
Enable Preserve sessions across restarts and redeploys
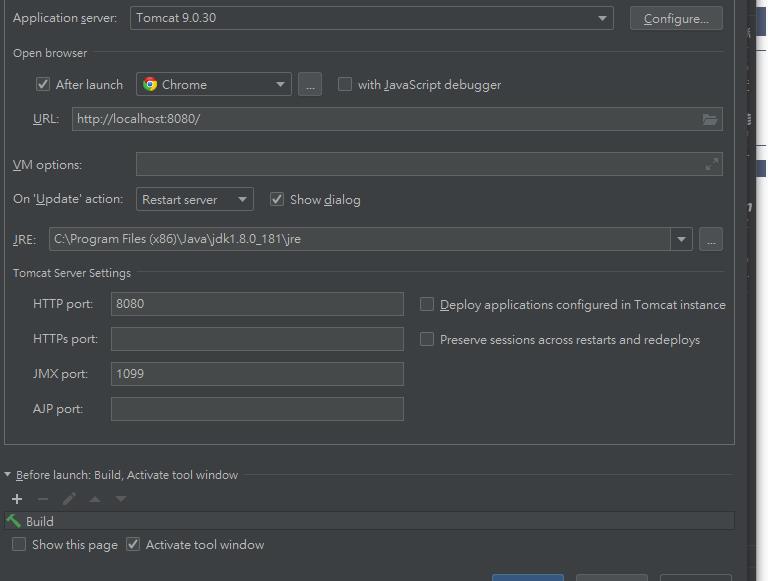(427, 339)
